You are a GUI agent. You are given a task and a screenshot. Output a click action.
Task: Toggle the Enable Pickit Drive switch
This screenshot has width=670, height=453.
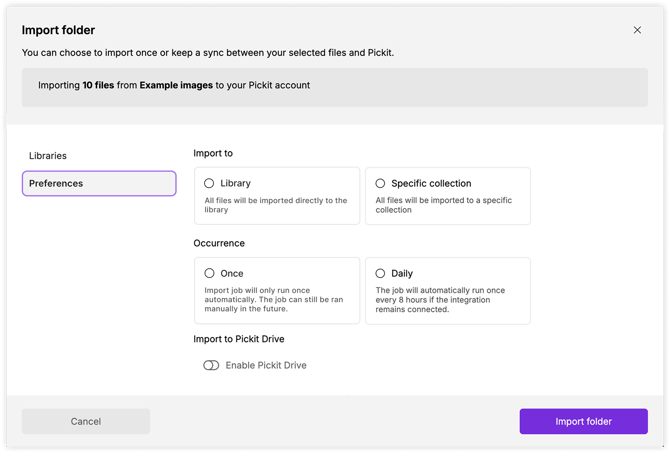pos(211,365)
